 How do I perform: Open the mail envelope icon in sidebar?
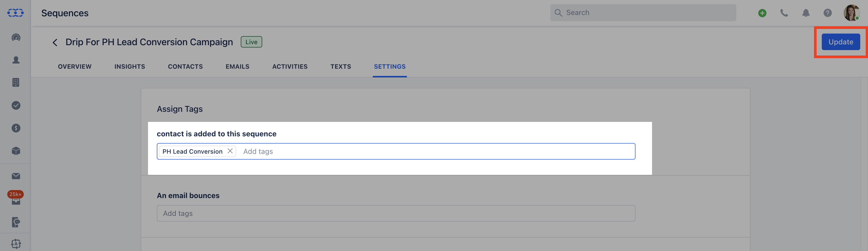pos(16,176)
